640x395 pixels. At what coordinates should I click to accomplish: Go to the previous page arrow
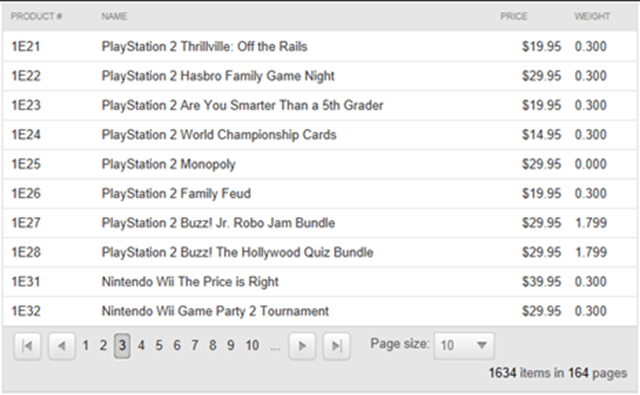pos(62,346)
